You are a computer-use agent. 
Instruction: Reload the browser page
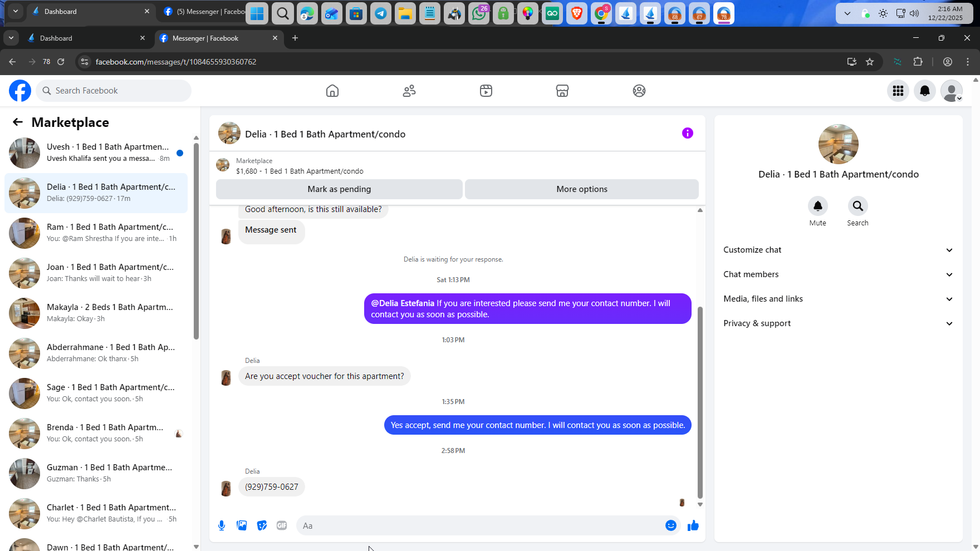pos(61,62)
